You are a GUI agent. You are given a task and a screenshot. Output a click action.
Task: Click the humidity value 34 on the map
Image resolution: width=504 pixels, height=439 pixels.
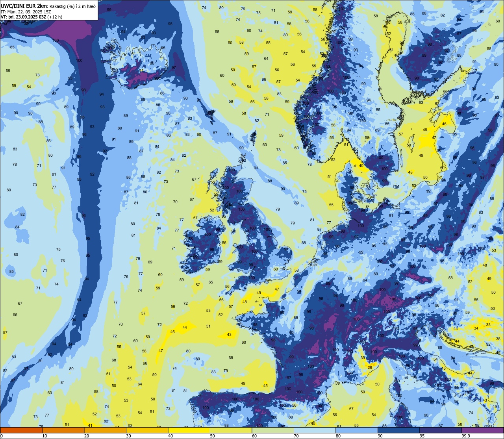[476, 328]
